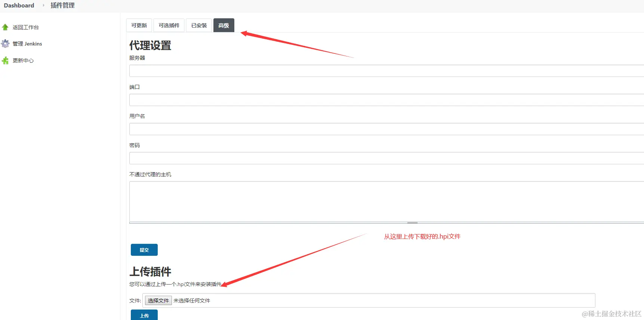Click the 上传插件 heading

point(150,271)
